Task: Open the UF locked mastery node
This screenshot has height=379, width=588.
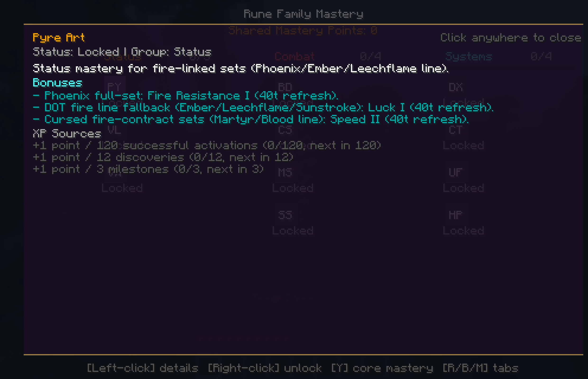Action: pyautogui.click(x=456, y=172)
